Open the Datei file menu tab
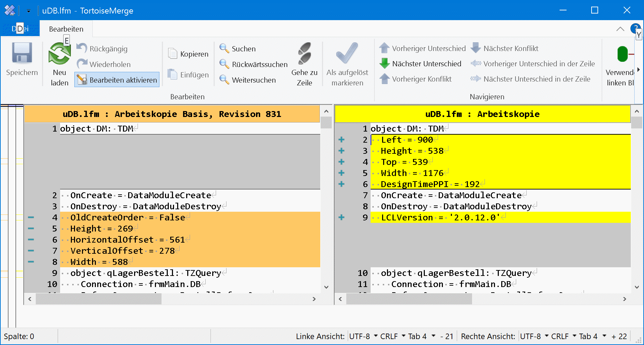 [x=20, y=29]
